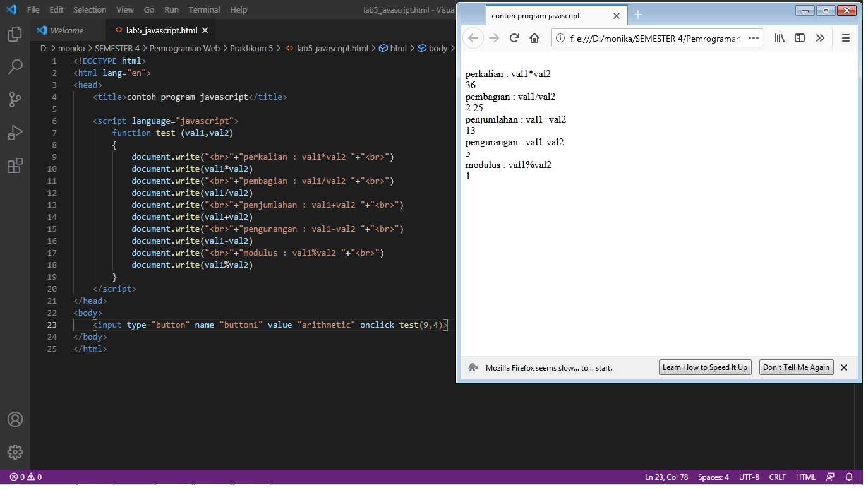Toggle Firefox sidebars icon
868x490 pixels.
pyautogui.click(x=800, y=38)
